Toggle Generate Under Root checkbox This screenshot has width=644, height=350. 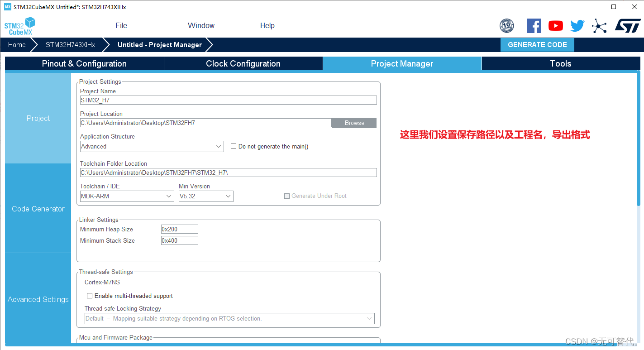[x=287, y=196]
